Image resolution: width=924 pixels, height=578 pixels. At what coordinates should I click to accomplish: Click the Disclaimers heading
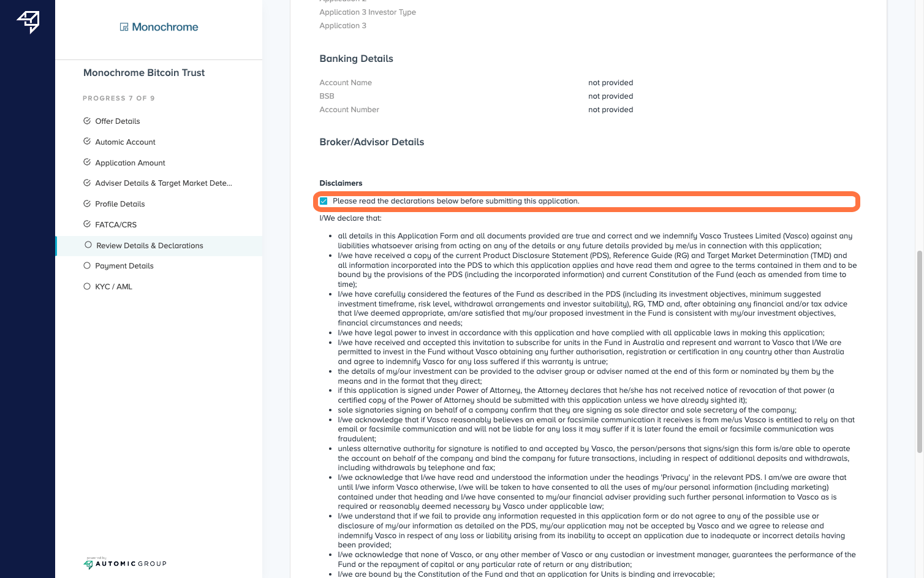(341, 183)
